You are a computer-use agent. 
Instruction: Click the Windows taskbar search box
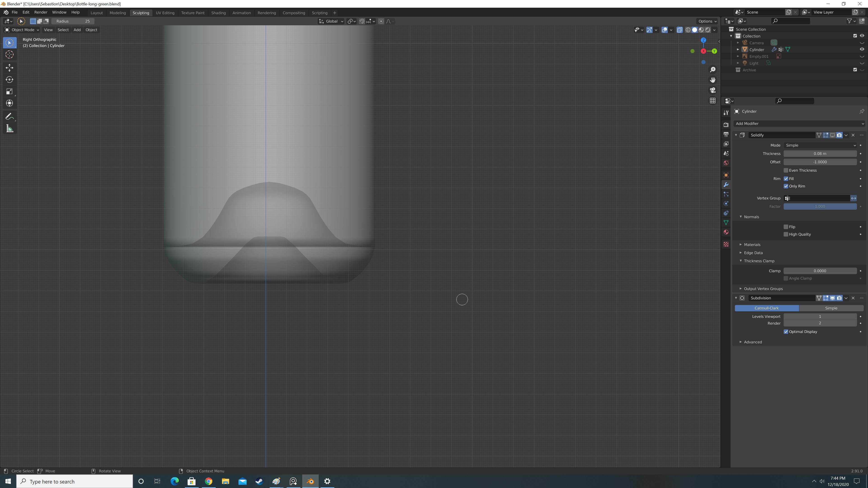point(75,482)
